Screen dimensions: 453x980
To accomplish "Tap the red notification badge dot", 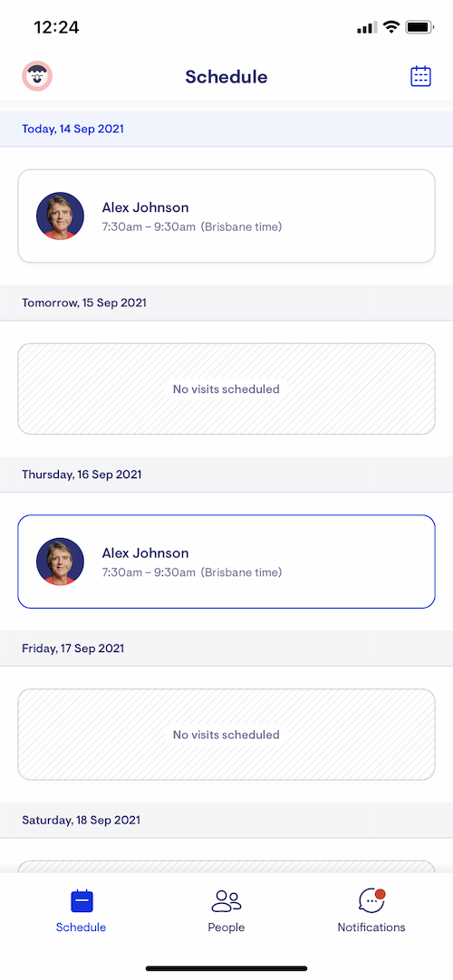I will coord(380,894).
